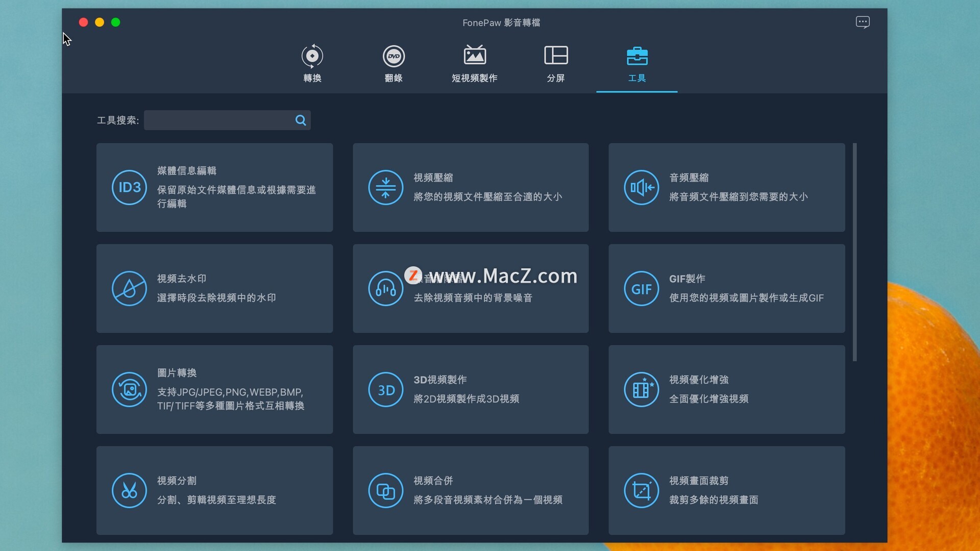Click the 視頻壓縮 compress icon

(386, 187)
